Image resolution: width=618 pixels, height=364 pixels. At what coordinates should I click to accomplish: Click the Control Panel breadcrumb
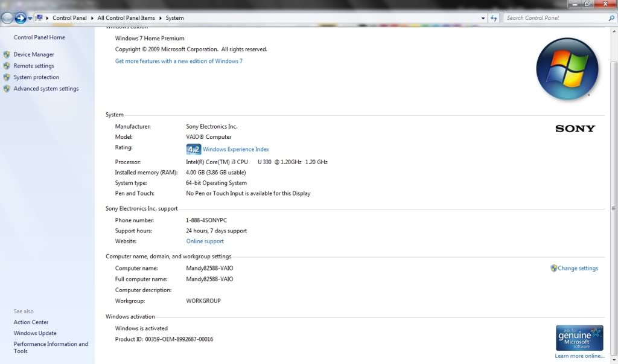(x=69, y=18)
